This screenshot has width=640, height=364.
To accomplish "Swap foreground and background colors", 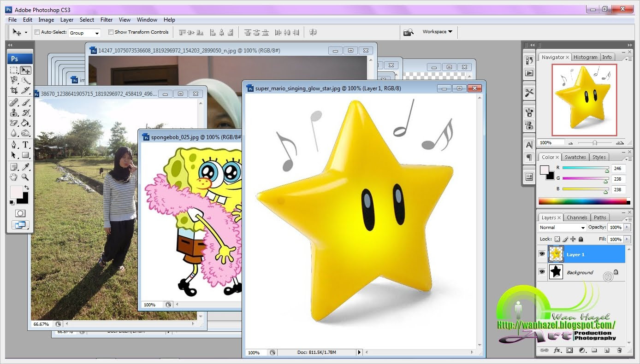I will click(x=27, y=188).
